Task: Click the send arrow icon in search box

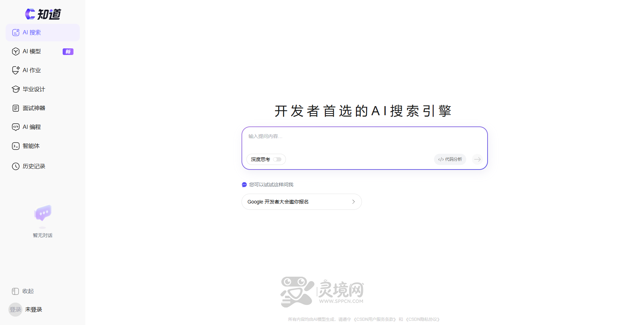Action: (477, 159)
